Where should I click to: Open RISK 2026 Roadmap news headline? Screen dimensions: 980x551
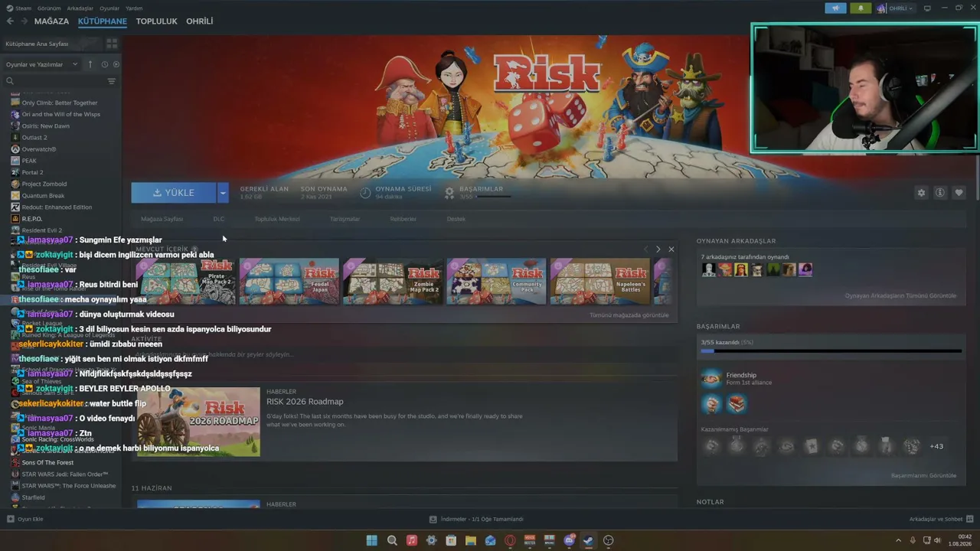305,402
